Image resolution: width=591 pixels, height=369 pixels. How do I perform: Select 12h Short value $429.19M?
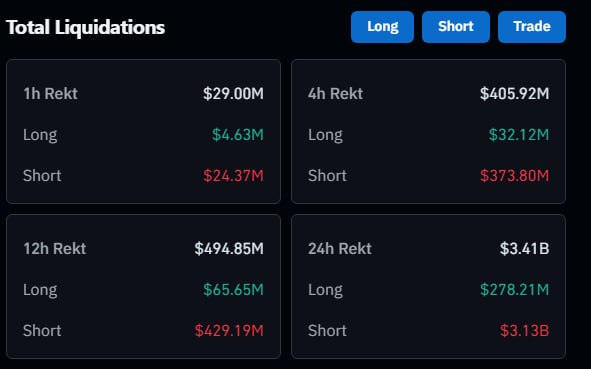pos(229,331)
